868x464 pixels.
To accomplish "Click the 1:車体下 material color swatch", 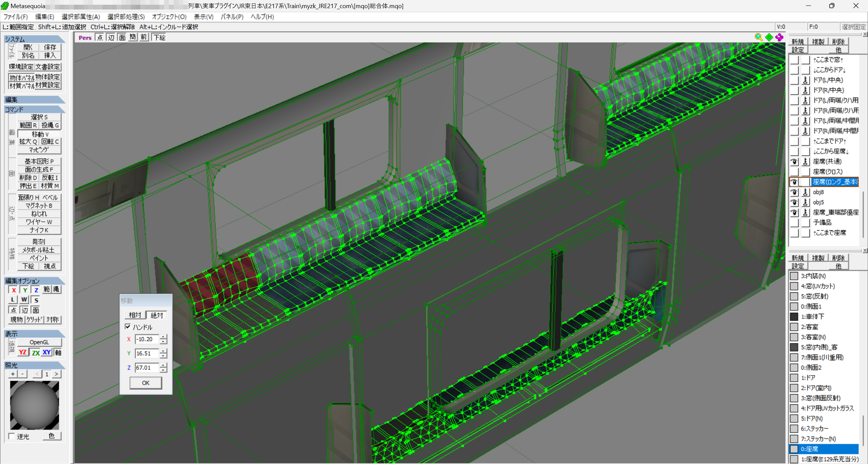I will click(794, 316).
